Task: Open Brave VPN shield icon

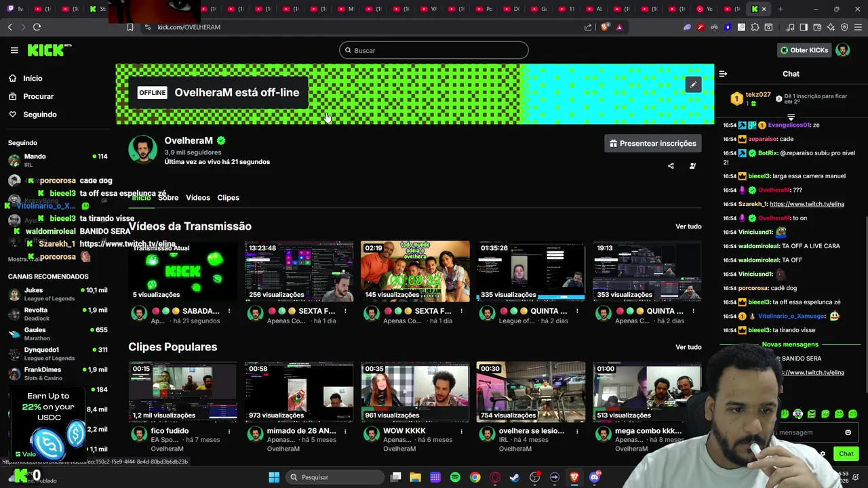Action: coord(844,27)
